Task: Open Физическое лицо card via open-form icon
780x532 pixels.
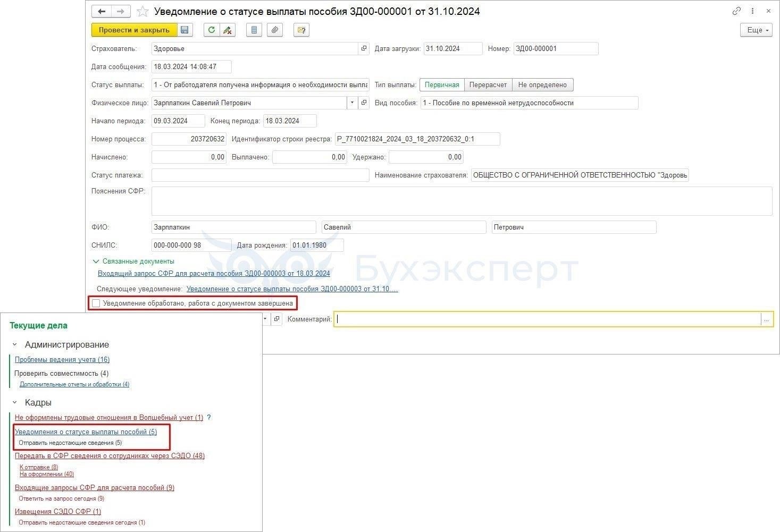Action: (x=364, y=103)
